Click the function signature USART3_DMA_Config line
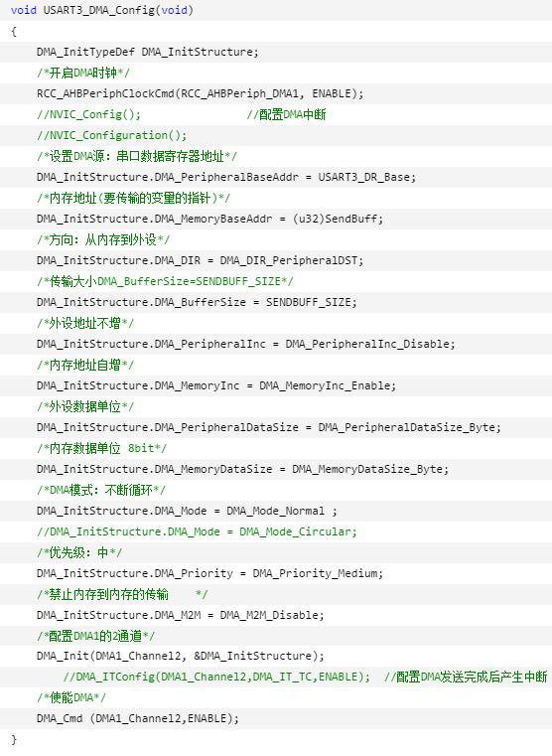The width and height of the screenshot is (552, 756). [101, 10]
